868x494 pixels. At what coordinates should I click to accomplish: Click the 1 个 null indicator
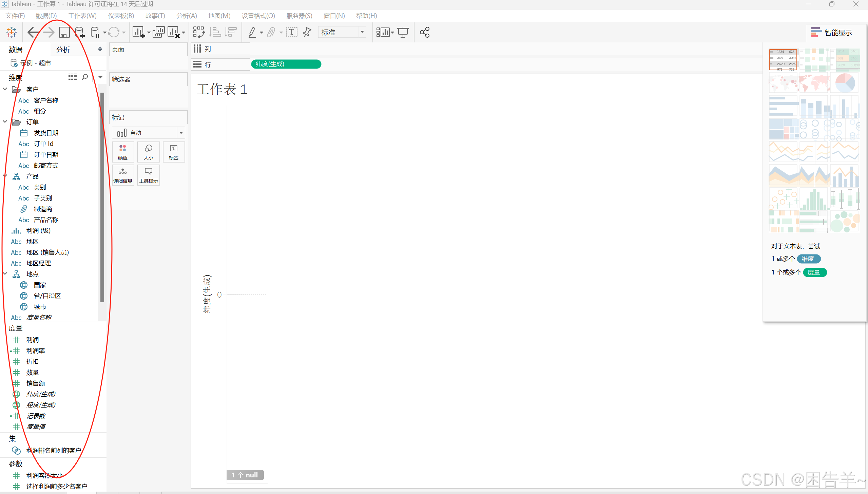[245, 475]
